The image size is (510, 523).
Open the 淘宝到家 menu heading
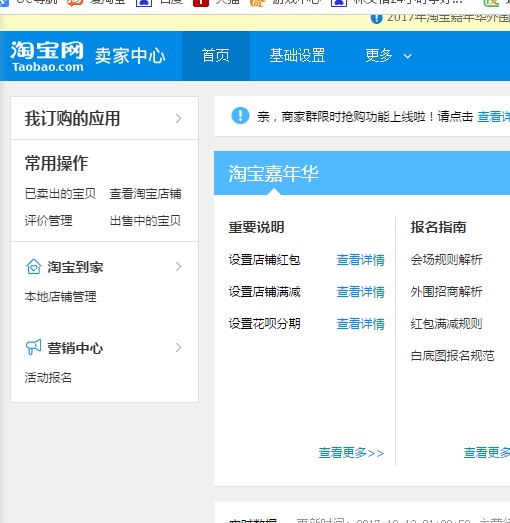75,267
